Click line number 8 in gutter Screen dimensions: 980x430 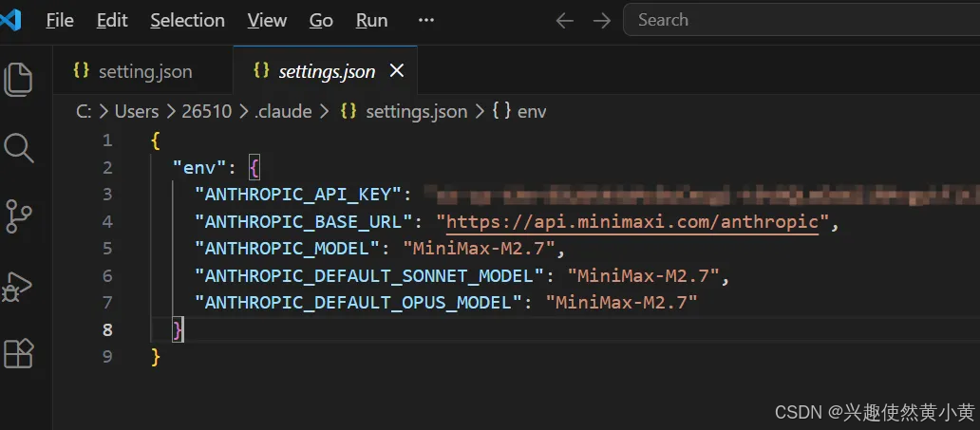[107, 329]
